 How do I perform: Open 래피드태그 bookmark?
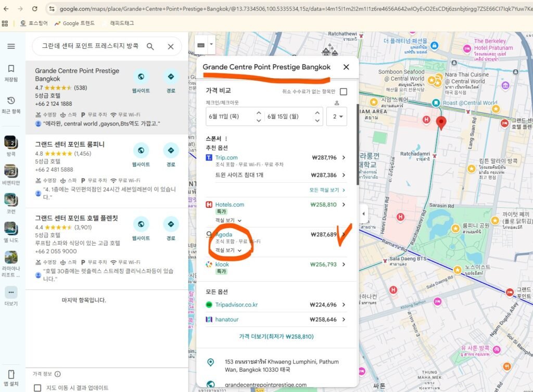coord(122,23)
